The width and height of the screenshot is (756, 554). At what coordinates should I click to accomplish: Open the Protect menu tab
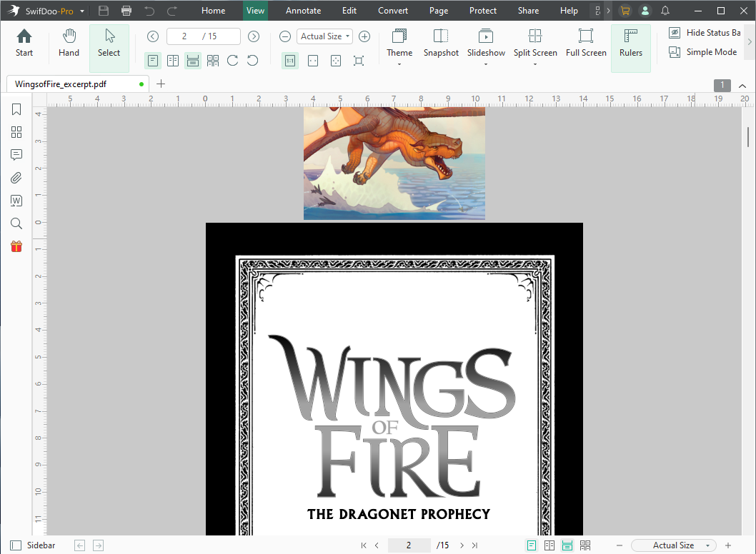click(x=482, y=11)
